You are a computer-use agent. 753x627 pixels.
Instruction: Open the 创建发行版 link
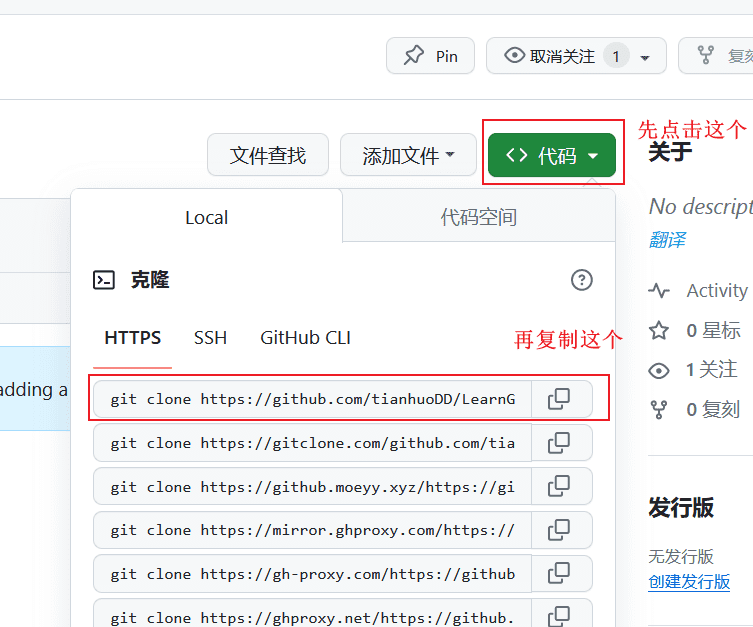coord(689,582)
